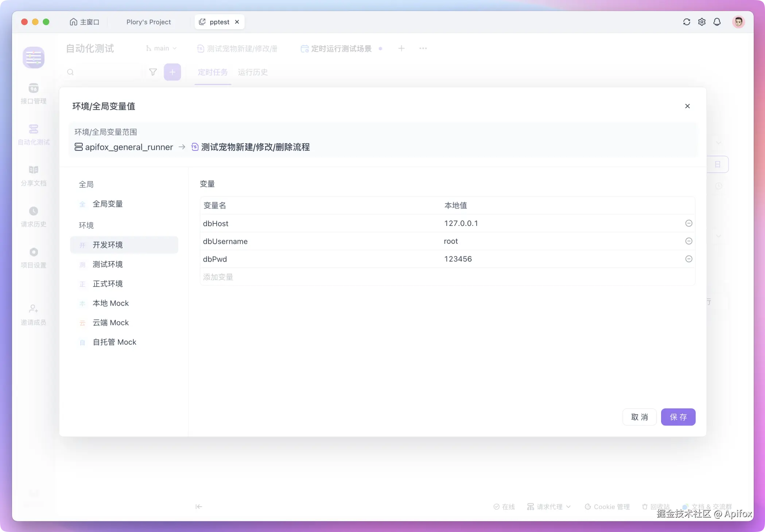Delete the dbPwd variable entry

[689, 259]
